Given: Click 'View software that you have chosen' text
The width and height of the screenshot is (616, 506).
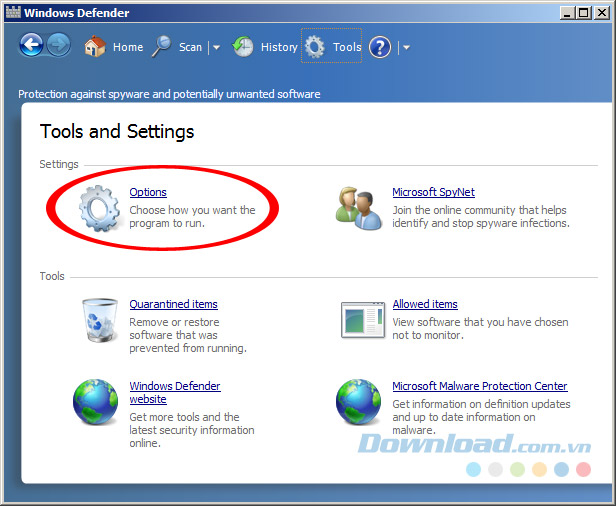Looking at the screenshot, I should [480, 328].
